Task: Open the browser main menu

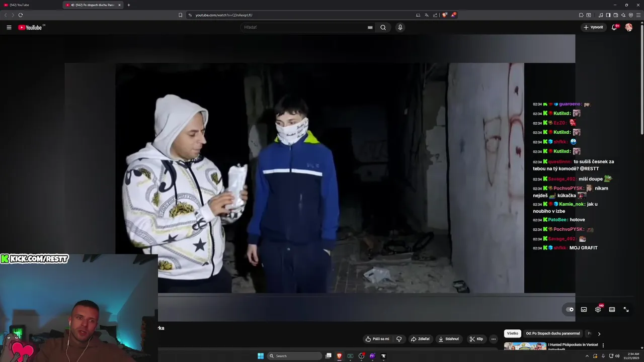Action: click(x=638, y=15)
